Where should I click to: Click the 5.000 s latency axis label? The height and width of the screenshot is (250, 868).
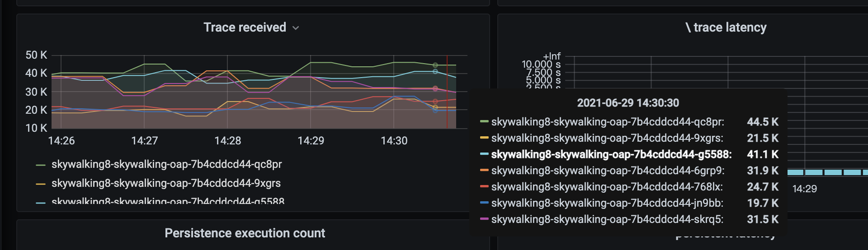tap(543, 81)
